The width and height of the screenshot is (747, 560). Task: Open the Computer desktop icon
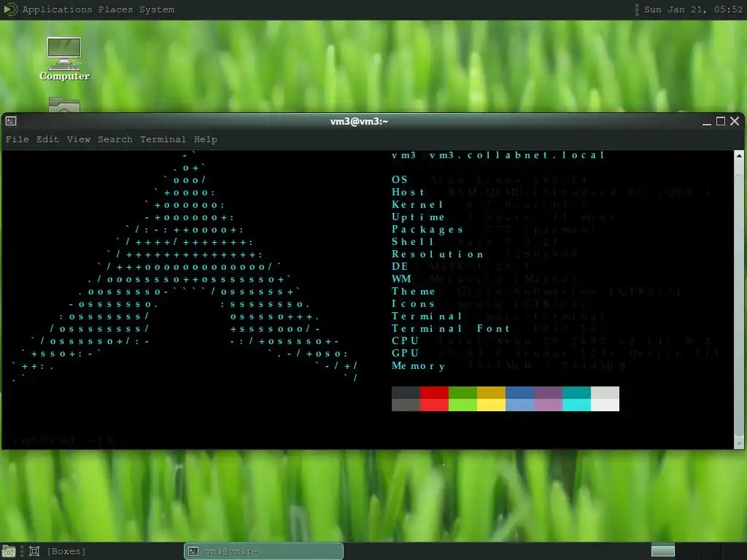[64, 59]
